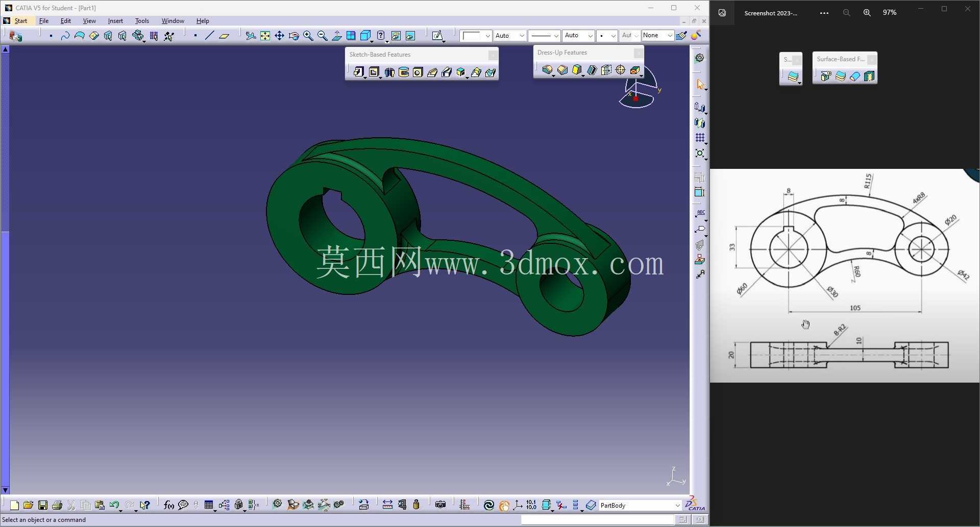Open the PartBody selection dropdown
980x527 pixels.
pos(677,506)
